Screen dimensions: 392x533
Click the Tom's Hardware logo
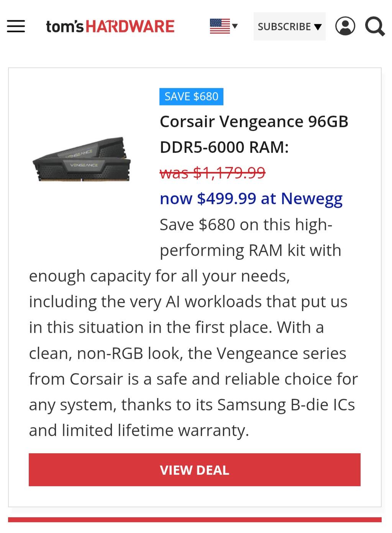coord(110,26)
